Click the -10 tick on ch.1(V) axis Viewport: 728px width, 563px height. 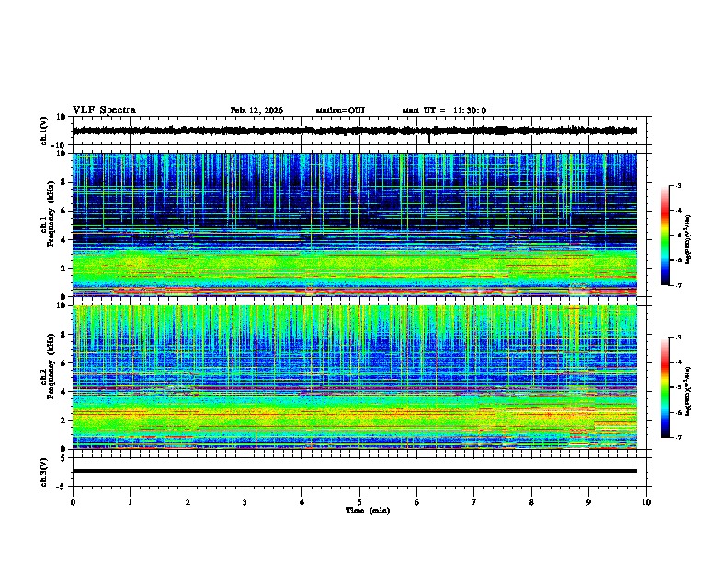point(60,145)
